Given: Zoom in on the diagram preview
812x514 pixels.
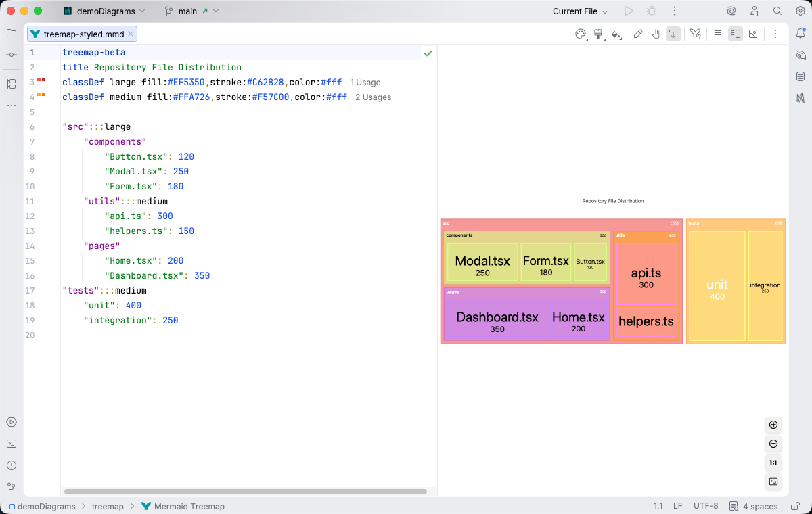Looking at the screenshot, I should [x=773, y=425].
